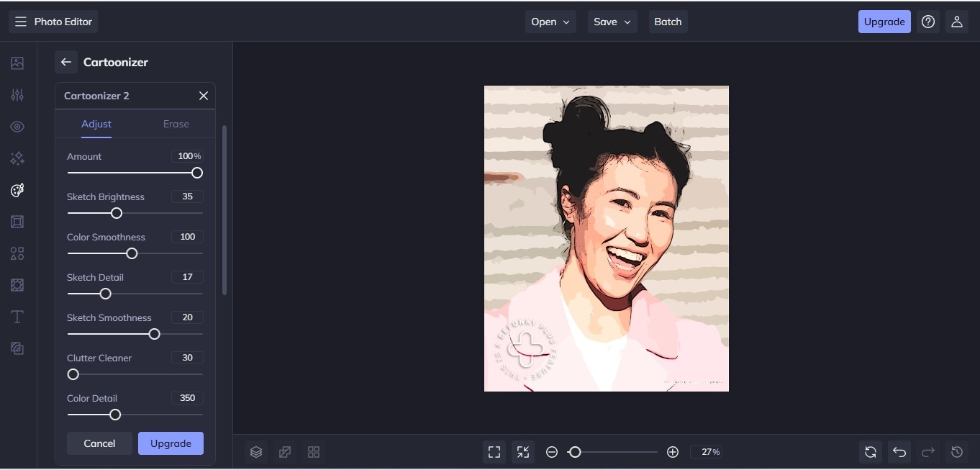The width and height of the screenshot is (980, 470).
Task: Open the Layers panel icon
Action: pos(256,452)
